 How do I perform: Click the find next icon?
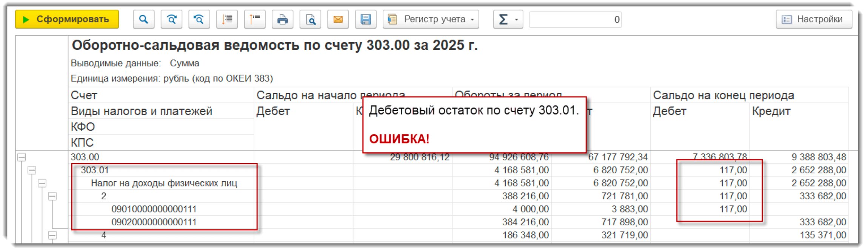171,19
